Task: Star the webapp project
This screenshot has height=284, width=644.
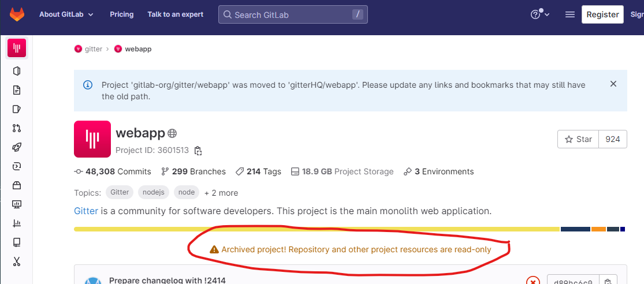Action: [x=578, y=139]
